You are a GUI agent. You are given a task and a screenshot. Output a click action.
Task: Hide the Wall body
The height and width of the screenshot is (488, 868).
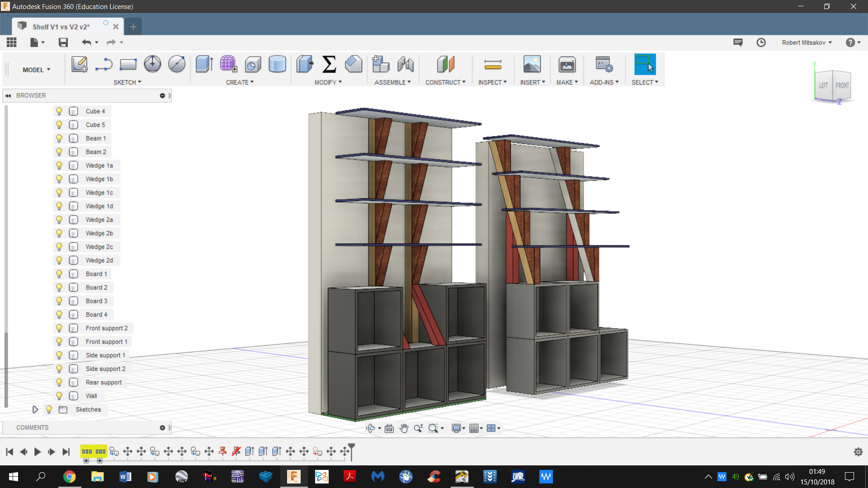[59, 396]
